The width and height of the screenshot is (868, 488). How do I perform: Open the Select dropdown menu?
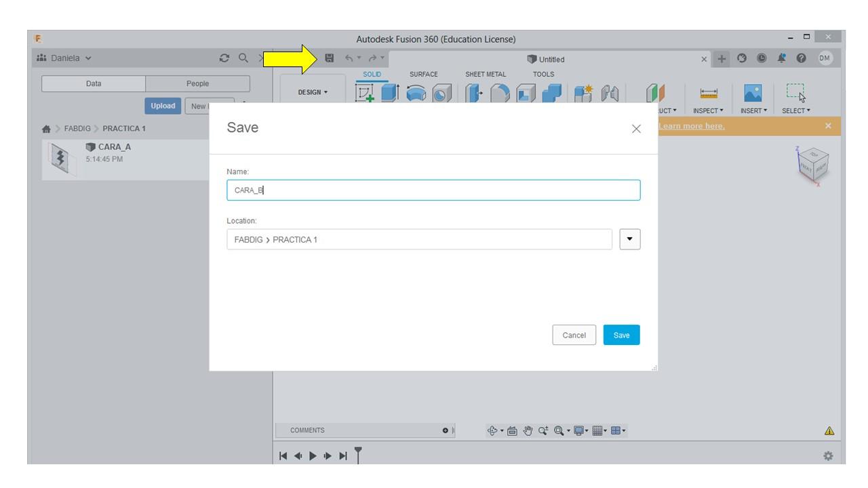[x=795, y=110]
